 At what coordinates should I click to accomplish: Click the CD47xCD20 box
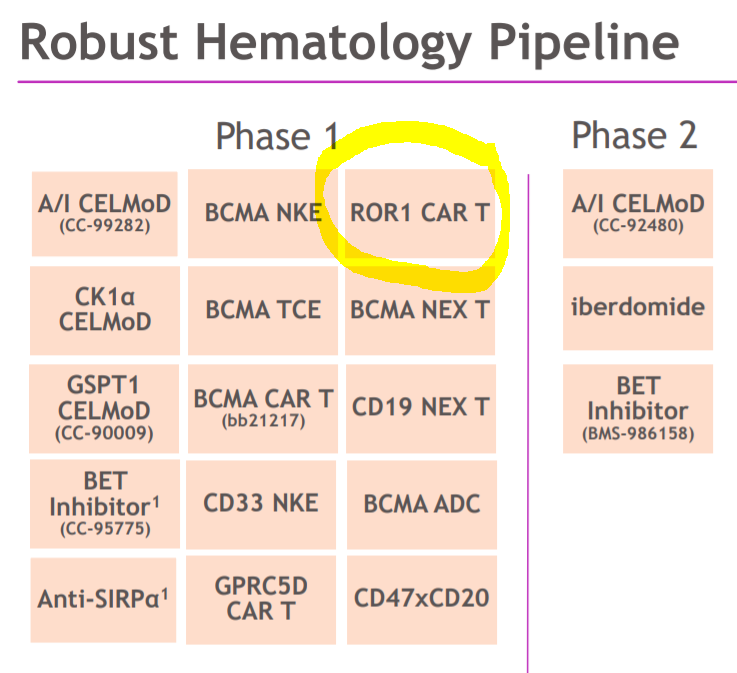pos(421,598)
